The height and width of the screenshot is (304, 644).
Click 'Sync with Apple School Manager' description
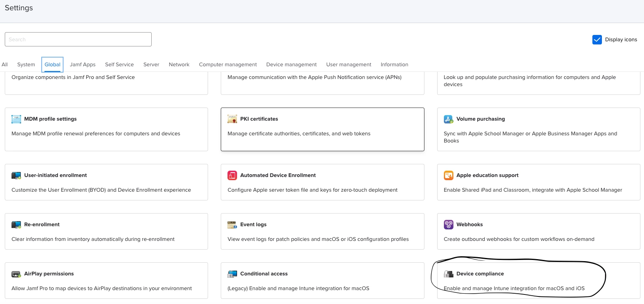pos(530,137)
